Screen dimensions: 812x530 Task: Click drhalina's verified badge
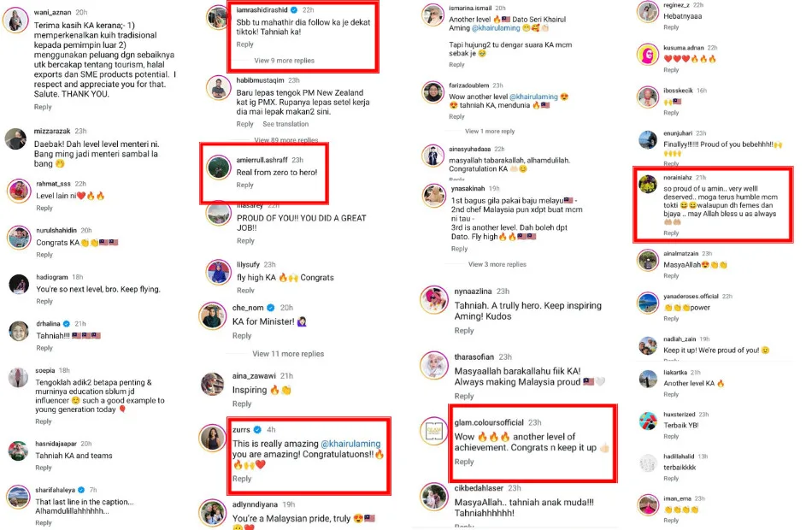click(x=67, y=324)
